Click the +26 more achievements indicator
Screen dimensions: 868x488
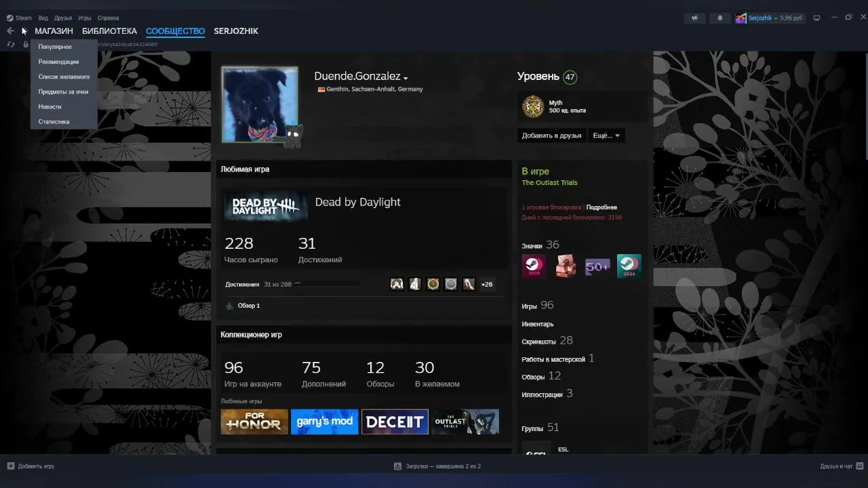coord(487,284)
